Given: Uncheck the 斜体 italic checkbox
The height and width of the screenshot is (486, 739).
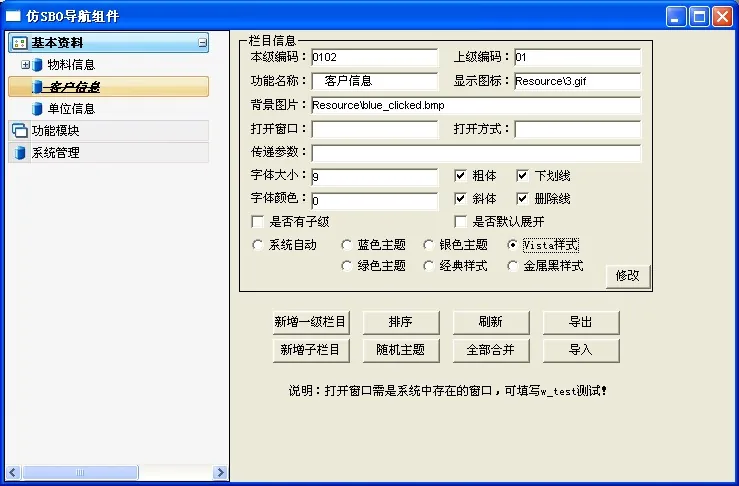Looking at the screenshot, I should (460, 198).
